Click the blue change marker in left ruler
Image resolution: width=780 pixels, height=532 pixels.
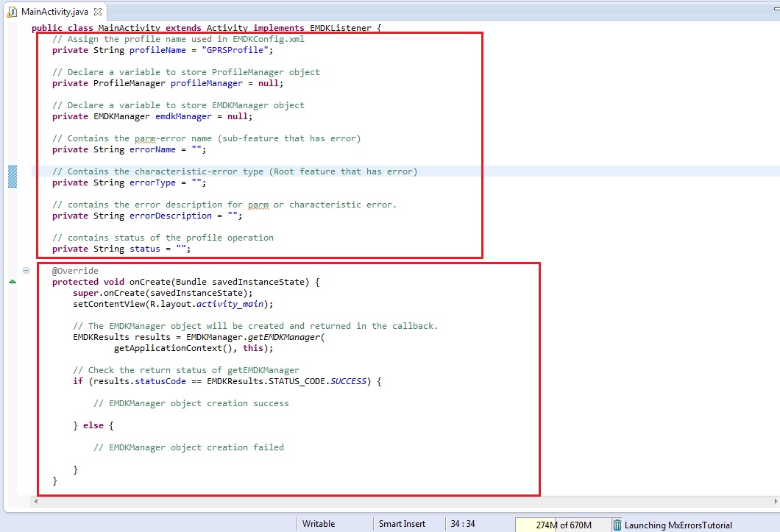(x=13, y=177)
